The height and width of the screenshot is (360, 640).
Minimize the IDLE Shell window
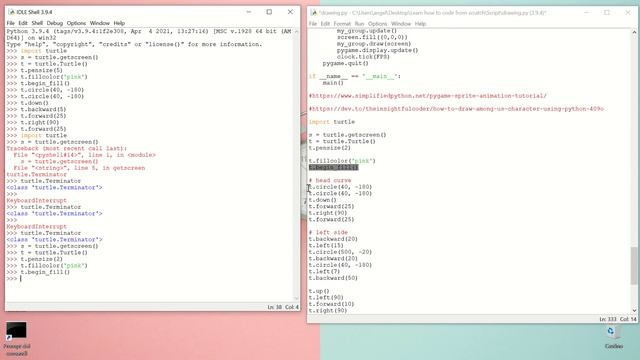249,12
